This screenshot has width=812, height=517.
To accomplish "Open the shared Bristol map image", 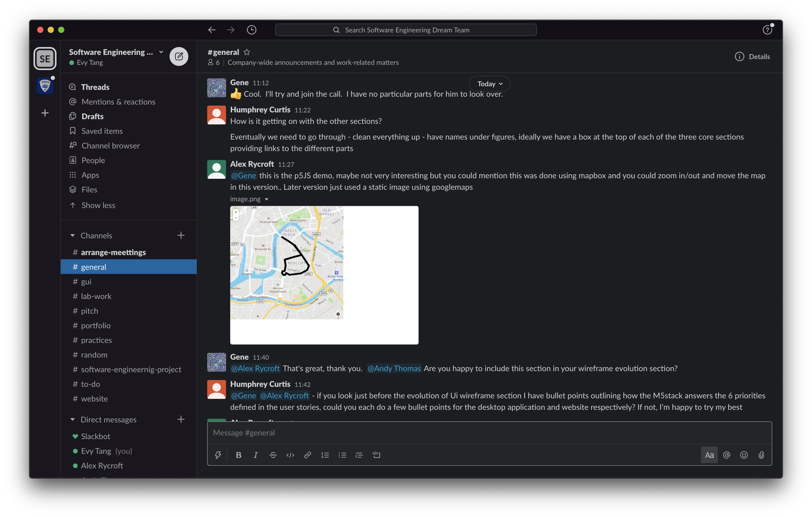I will tap(287, 263).
